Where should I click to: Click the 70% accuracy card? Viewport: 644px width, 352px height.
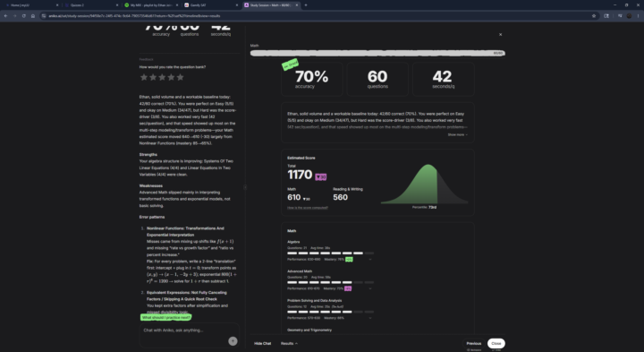(x=312, y=79)
